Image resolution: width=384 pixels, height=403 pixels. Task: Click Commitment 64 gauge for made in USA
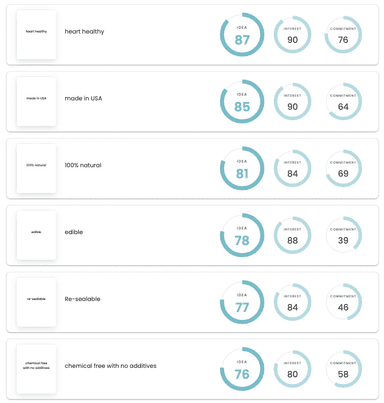coord(343,101)
